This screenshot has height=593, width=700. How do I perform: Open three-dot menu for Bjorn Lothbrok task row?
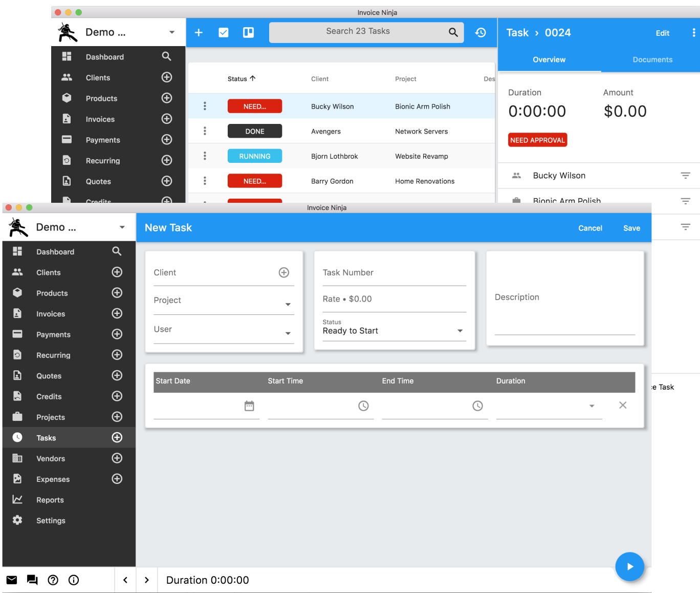[205, 156]
